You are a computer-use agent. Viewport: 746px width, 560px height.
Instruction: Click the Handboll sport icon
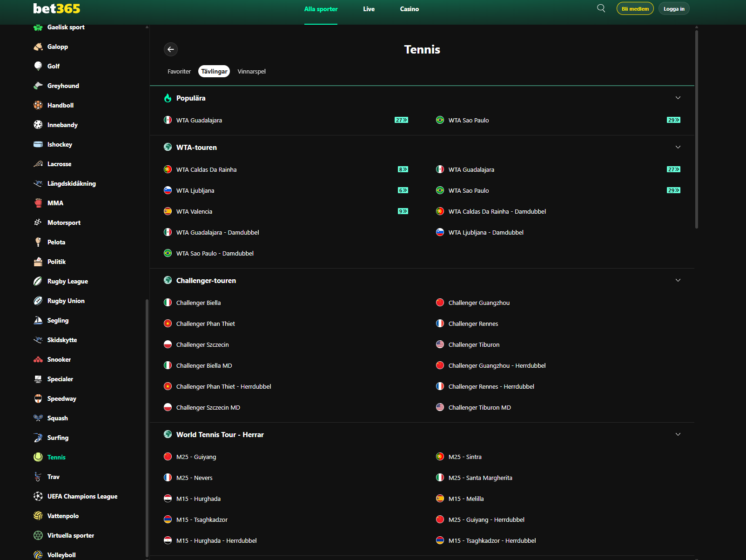pyautogui.click(x=38, y=105)
